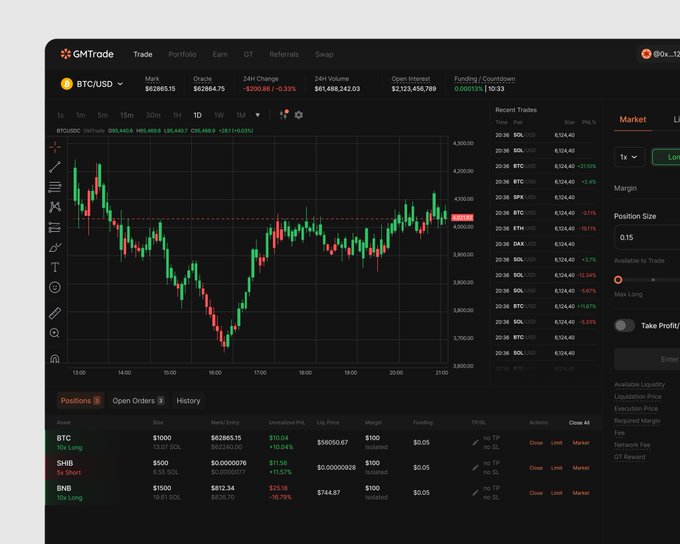The height and width of the screenshot is (544, 680).
Task: Edit TP/SL pencil for SHIB position
Action: pos(475,468)
